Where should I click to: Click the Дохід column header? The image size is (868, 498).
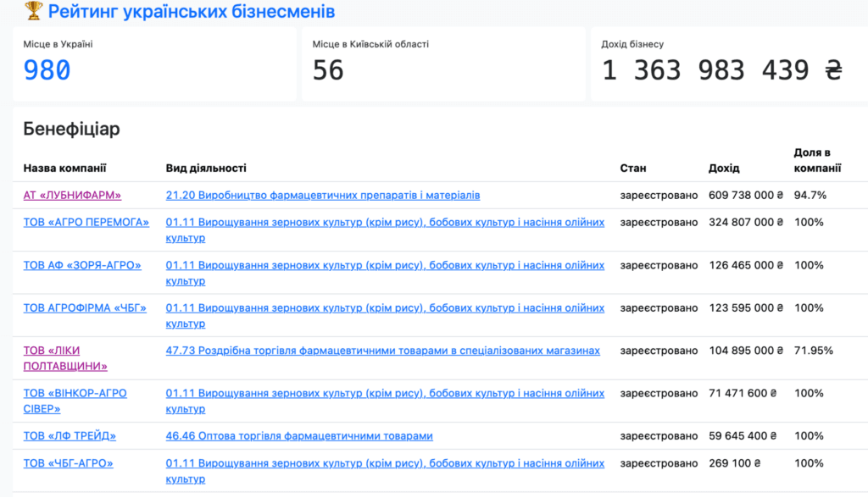(x=724, y=169)
